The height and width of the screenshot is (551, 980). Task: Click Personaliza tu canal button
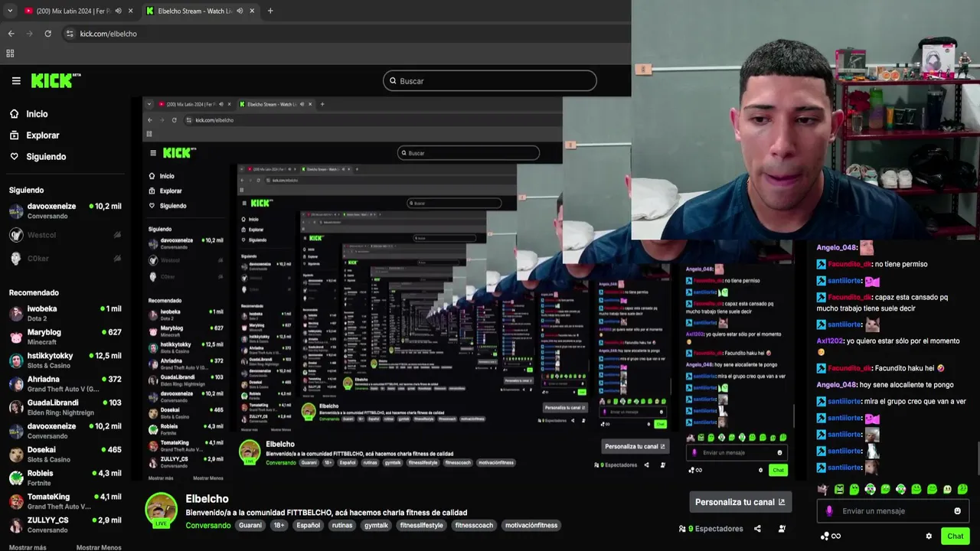740,502
